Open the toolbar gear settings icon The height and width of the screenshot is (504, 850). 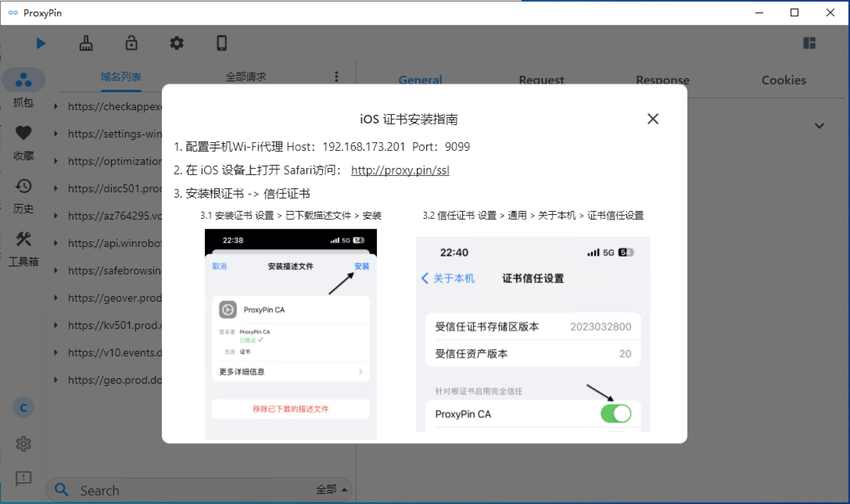[x=177, y=43]
